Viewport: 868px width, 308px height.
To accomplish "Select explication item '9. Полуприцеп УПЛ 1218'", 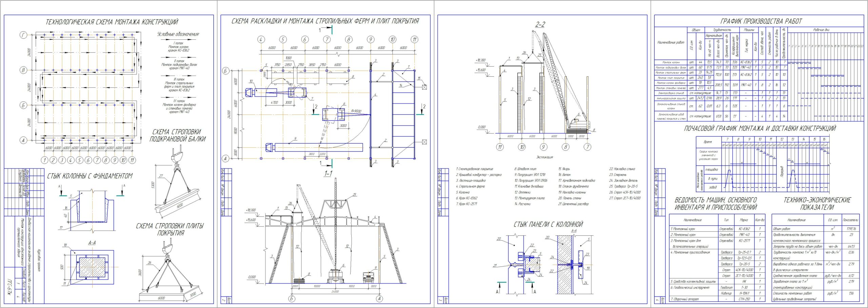I will click(530, 175).
